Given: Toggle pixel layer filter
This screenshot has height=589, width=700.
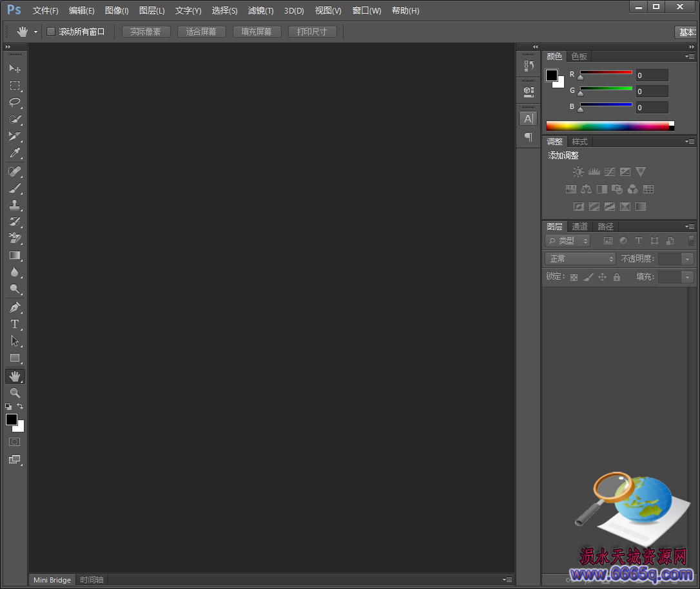Looking at the screenshot, I should 608,241.
